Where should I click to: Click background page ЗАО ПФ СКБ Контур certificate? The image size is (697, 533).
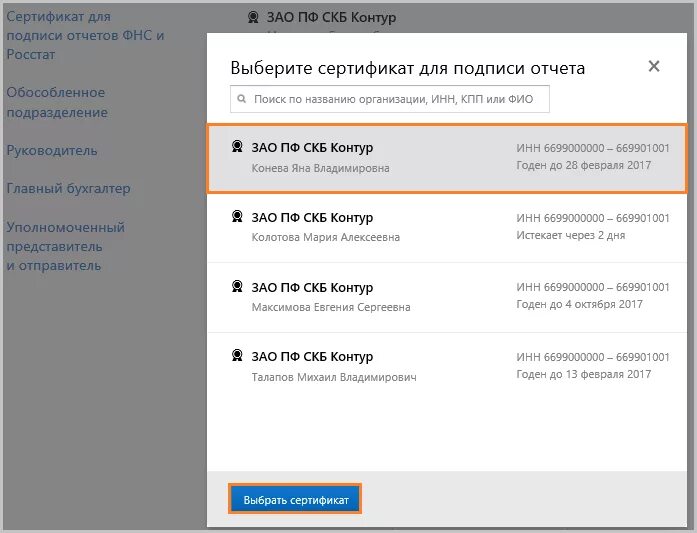click(331, 17)
